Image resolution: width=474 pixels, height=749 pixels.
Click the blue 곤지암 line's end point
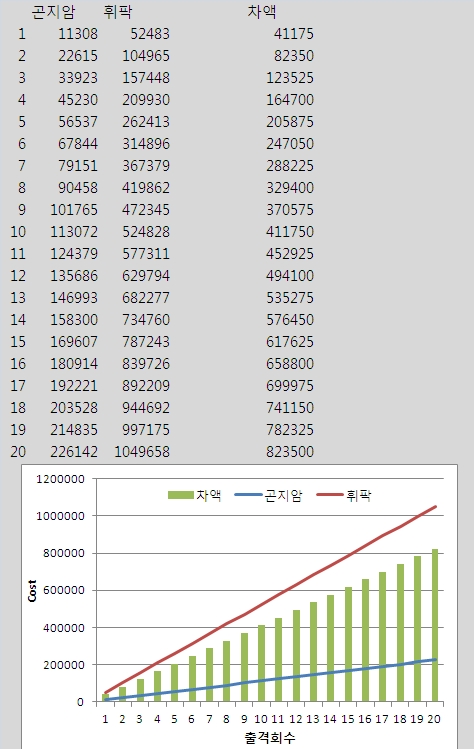pos(435,660)
